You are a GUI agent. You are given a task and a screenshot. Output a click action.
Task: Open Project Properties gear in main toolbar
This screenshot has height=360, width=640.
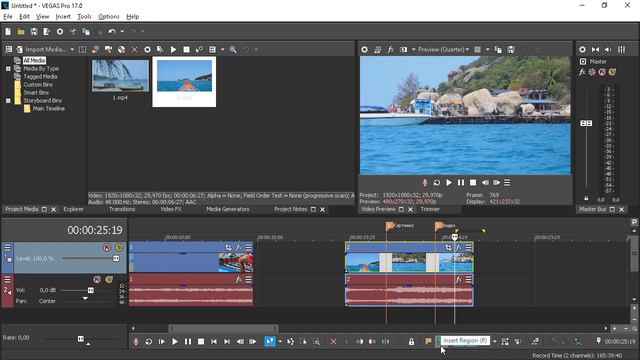tap(60, 31)
